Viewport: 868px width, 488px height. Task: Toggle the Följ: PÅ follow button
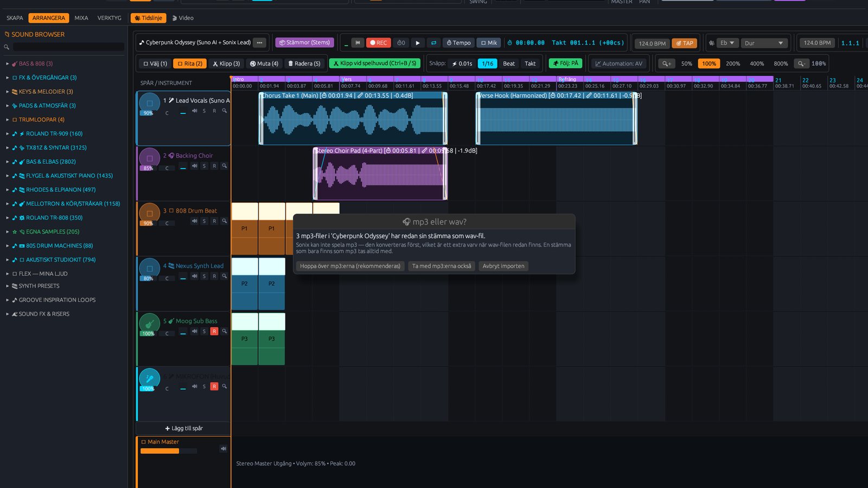coord(565,63)
